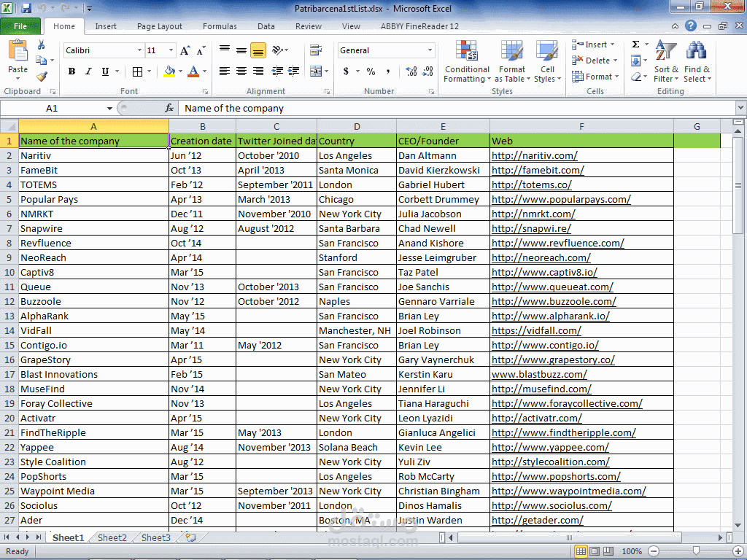This screenshot has height=560, width=747.
Task: Click the AutoSum sigma icon
Action: click(x=635, y=44)
